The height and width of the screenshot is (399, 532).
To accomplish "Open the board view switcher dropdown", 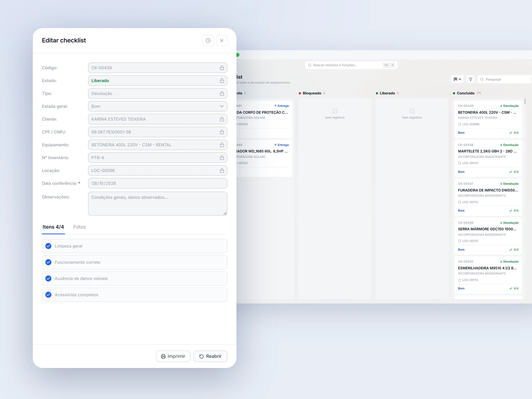I will [457, 79].
